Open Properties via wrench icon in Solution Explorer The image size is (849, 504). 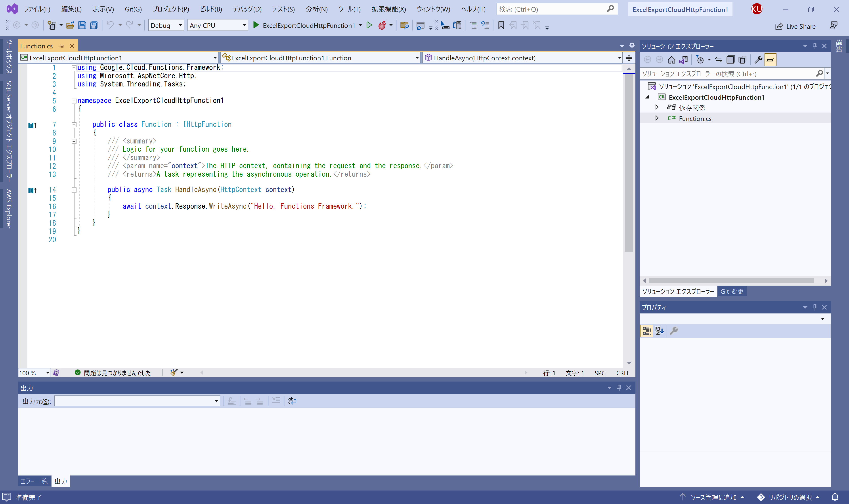point(758,60)
